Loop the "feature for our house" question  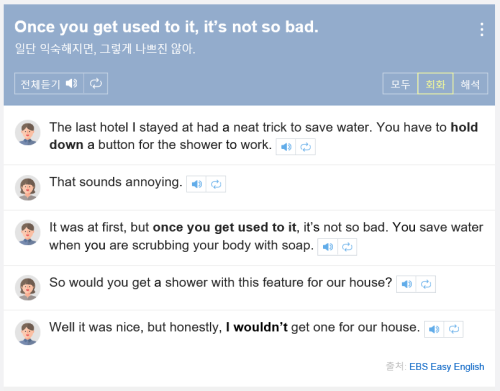tap(426, 284)
